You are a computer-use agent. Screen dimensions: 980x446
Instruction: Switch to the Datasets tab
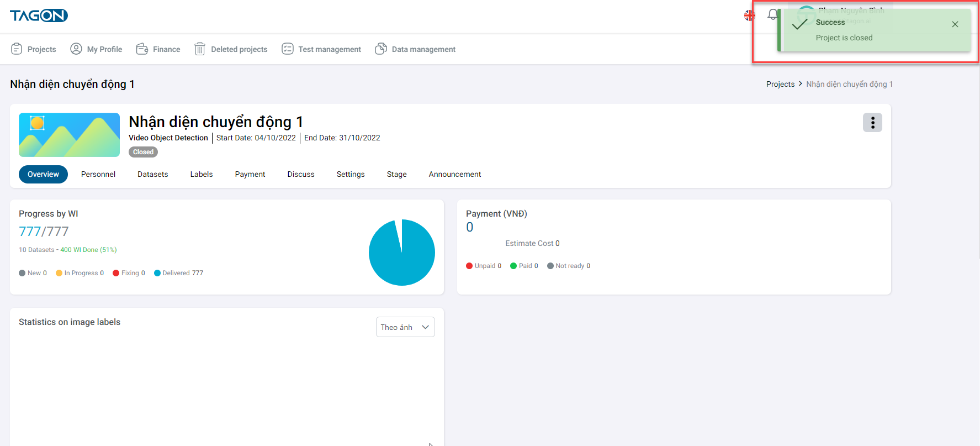152,174
